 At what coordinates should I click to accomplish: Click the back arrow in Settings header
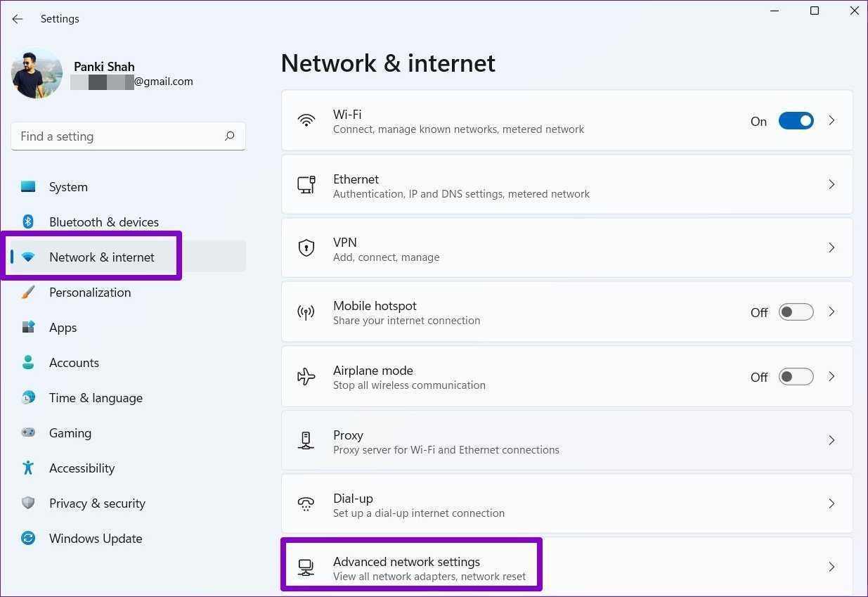18,19
